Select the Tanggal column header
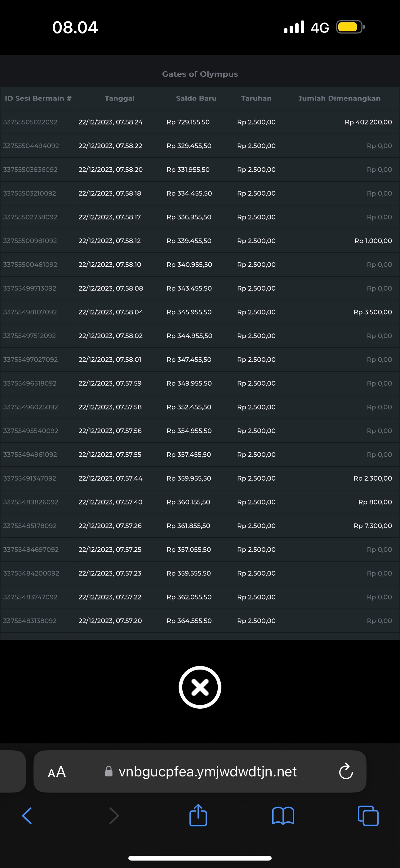 tap(119, 98)
